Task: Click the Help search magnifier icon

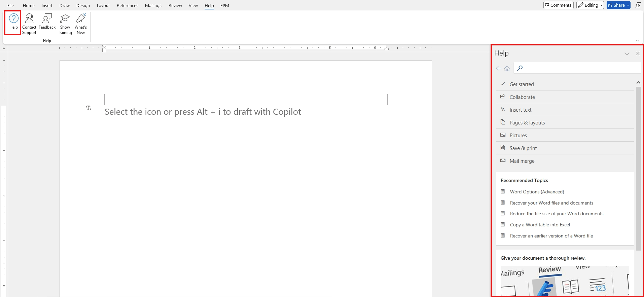Action: click(x=520, y=68)
